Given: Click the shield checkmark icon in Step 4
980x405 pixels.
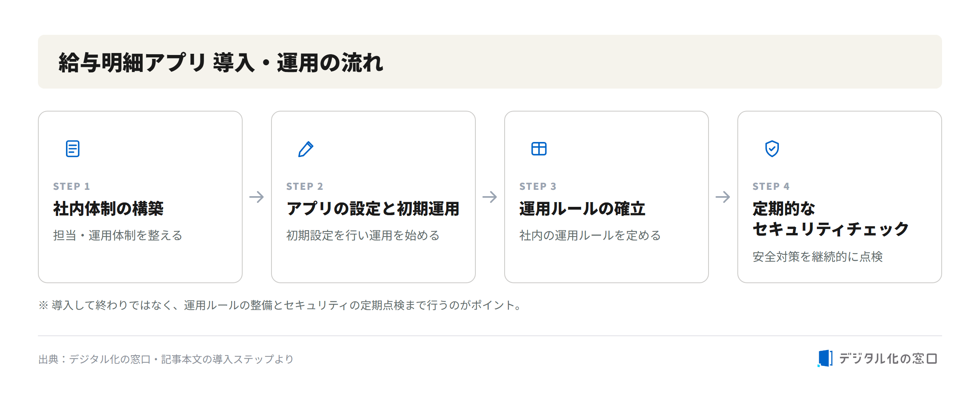Looking at the screenshot, I should [x=772, y=149].
